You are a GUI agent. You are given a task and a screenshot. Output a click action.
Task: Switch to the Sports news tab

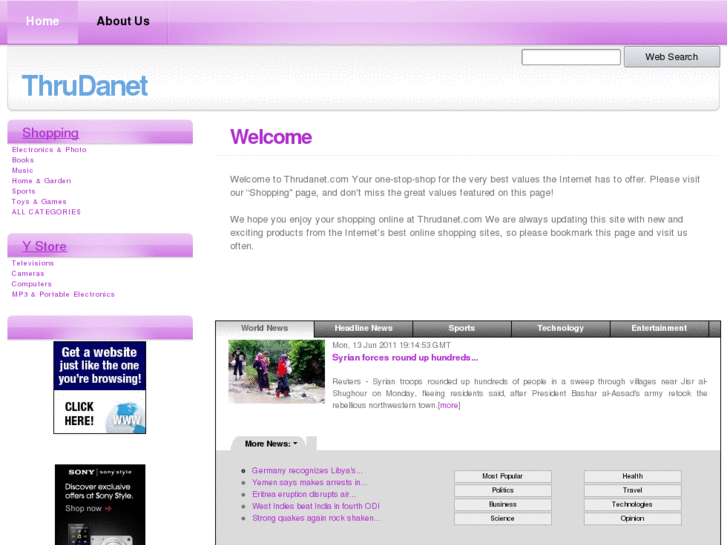click(462, 328)
